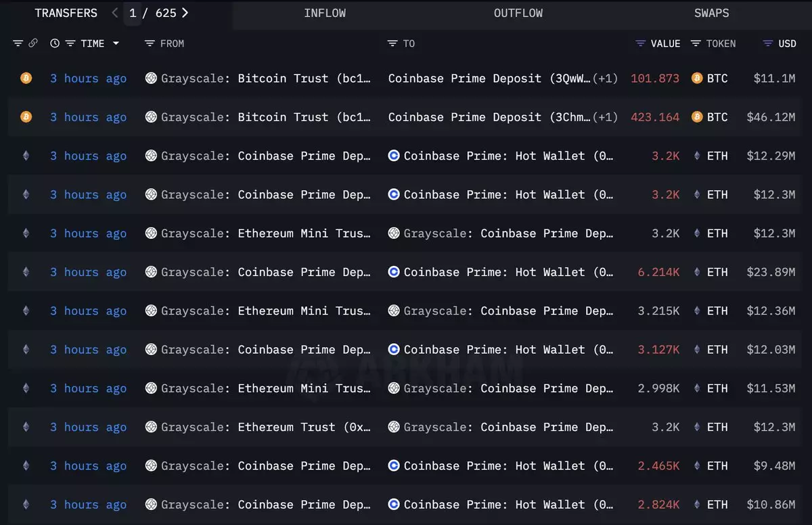
Task: Click the clock icon beside TIME
Action: click(x=55, y=43)
